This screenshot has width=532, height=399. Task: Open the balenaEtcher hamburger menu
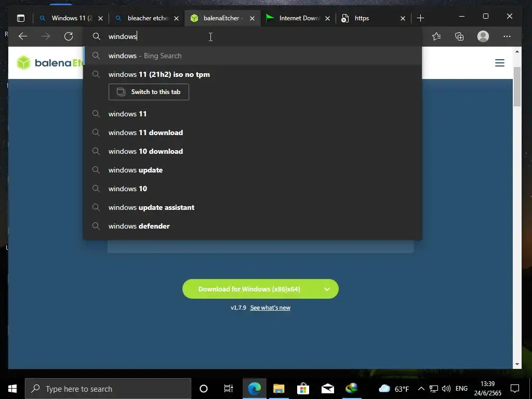[x=499, y=63]
